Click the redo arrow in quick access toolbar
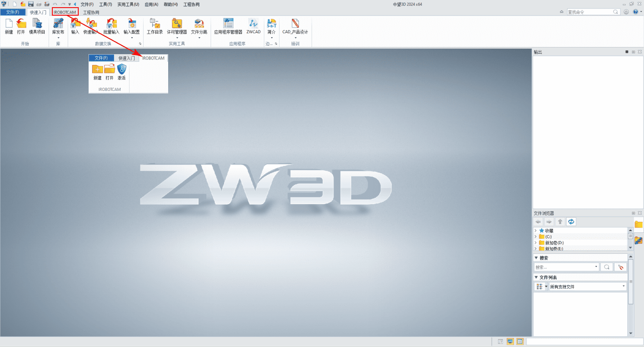The image size is (644, 347). click(63, 4)
